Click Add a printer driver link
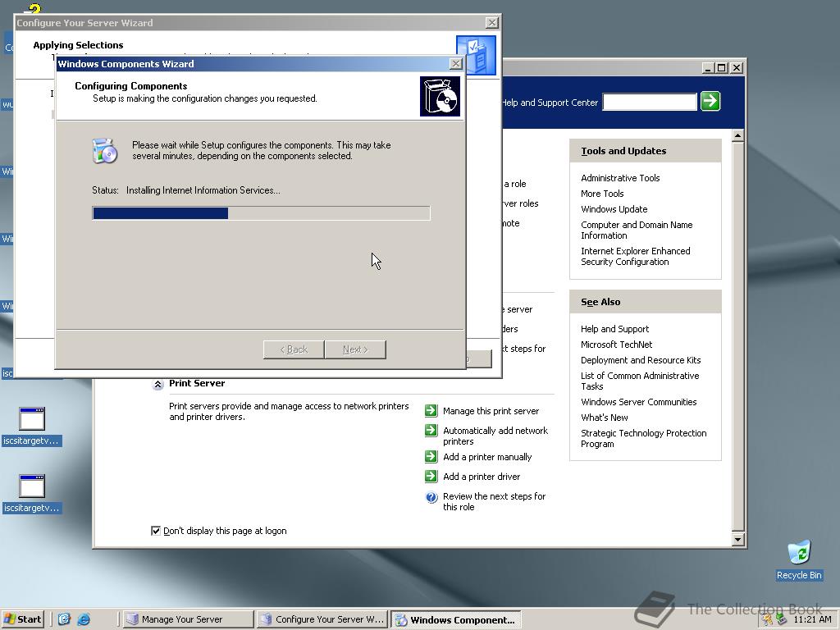Screen dimensions: 840x630 [x=481, y=477]
